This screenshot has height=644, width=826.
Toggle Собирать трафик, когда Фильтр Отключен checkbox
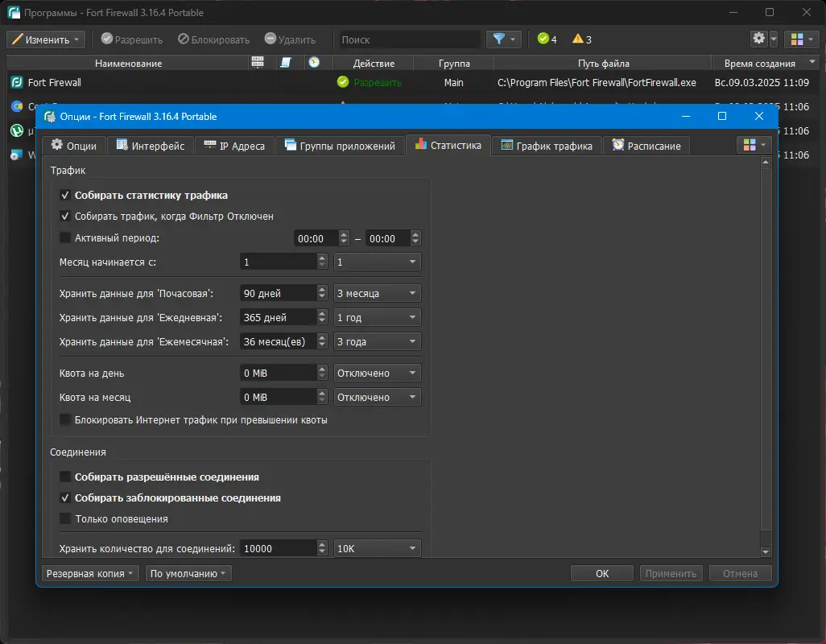point(65,217)
